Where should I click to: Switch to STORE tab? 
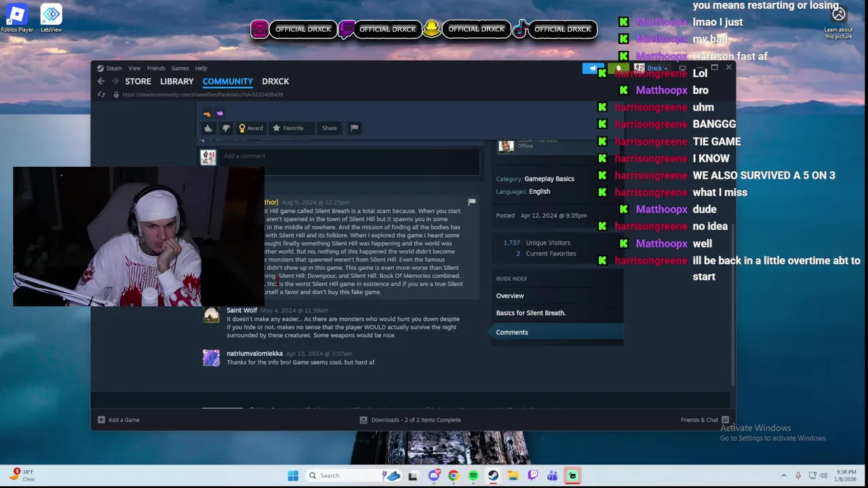(x=138, y=81)
